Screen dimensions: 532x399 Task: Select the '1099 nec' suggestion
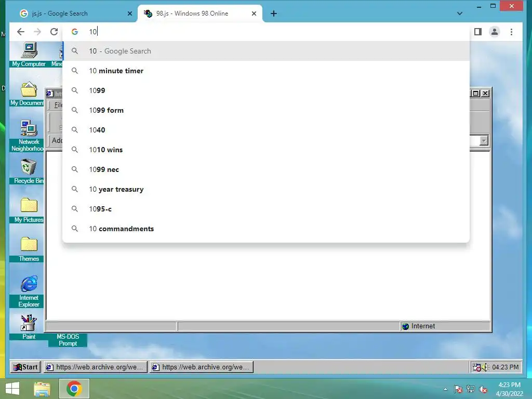pyautogui.click(x=267, y=170)
